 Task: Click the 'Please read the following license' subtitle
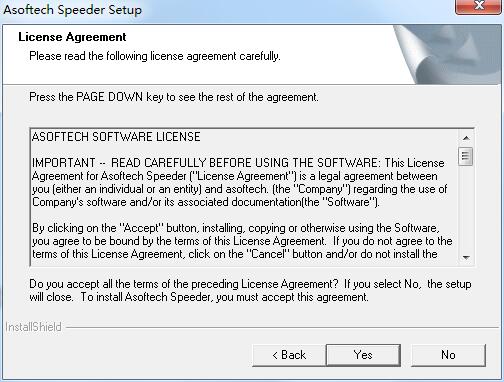[x=155, y=56]
